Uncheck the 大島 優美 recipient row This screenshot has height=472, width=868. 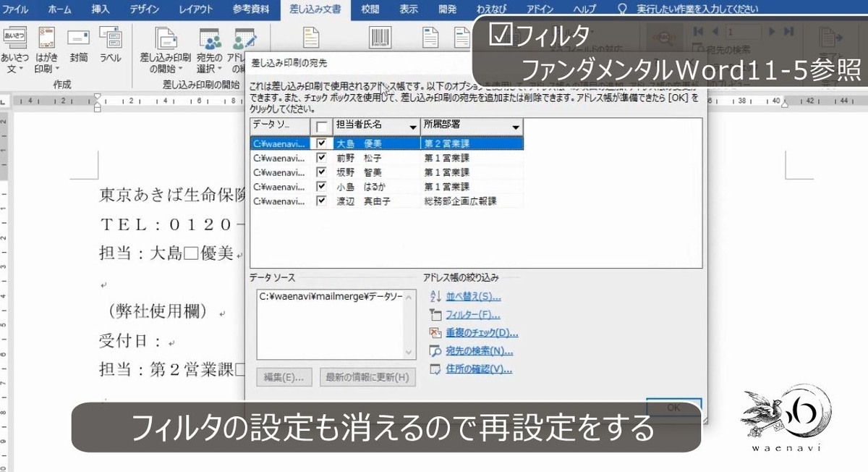coord(320,143)
